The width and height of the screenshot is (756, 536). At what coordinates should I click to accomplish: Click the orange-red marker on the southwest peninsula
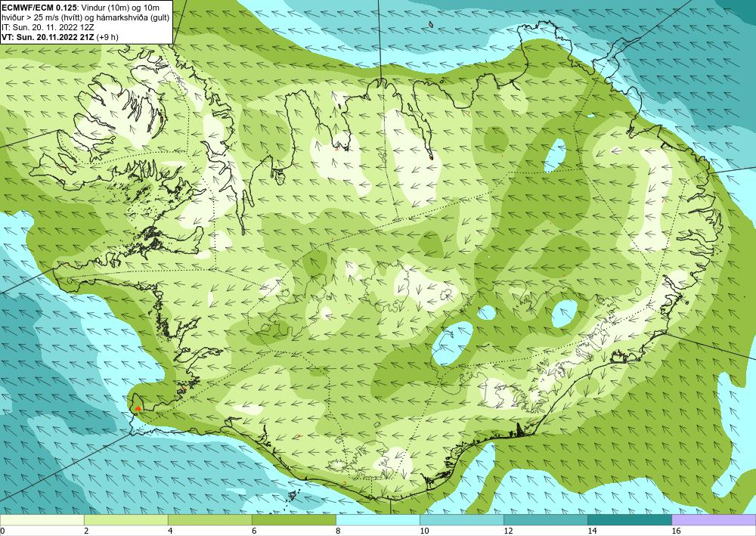(x=138, y=409)
